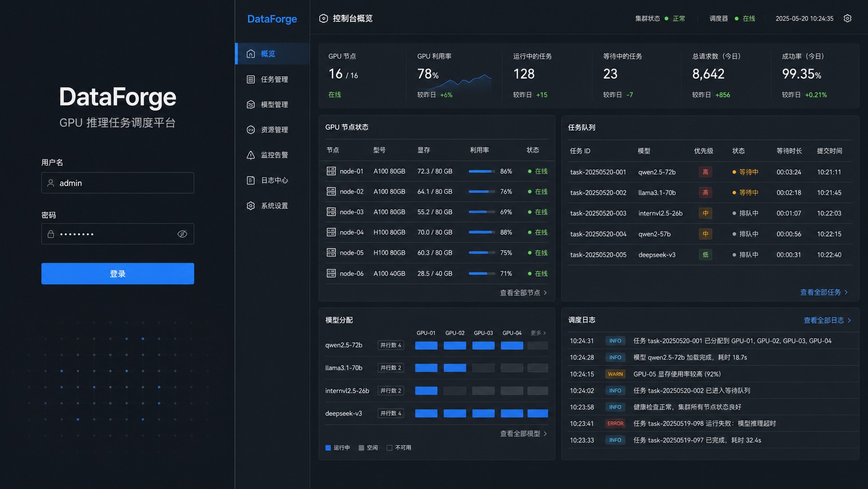The image size is (868, 489).
Task: Select the 概览 menu item
Action: (273, 54)
